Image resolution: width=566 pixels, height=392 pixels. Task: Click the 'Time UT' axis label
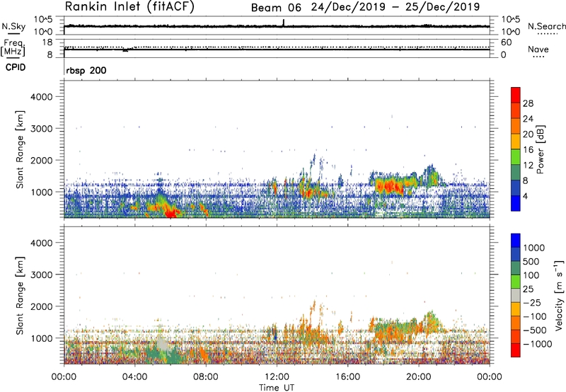(x=277, y=388)
